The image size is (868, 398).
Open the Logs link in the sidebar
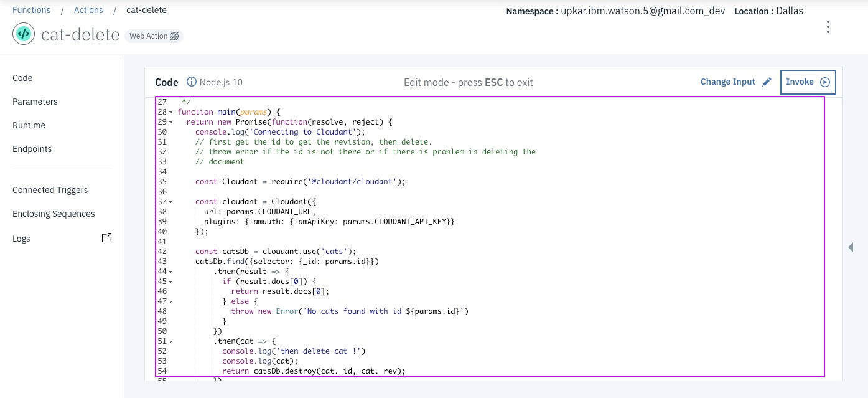click(x=21, y=239)
